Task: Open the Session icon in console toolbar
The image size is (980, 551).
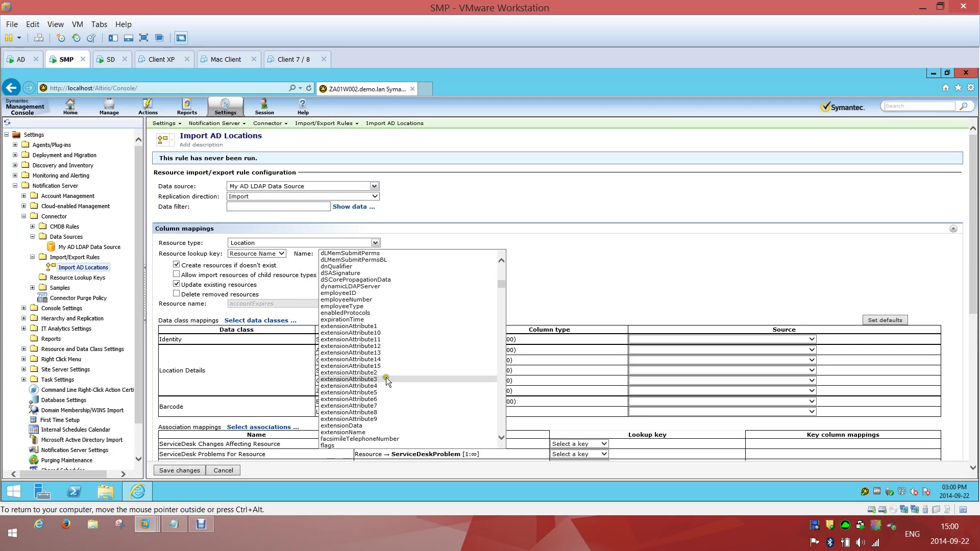Action: point(264,106)
